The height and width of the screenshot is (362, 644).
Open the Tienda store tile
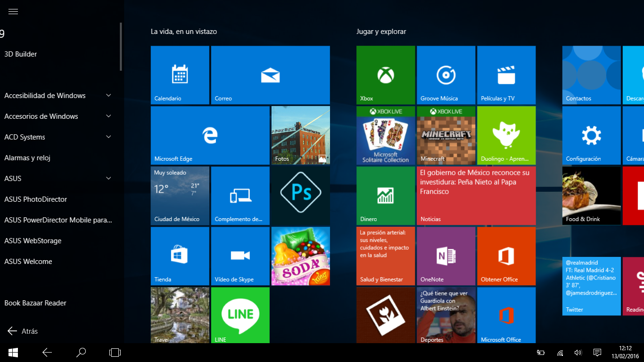[x=180, y=256]
